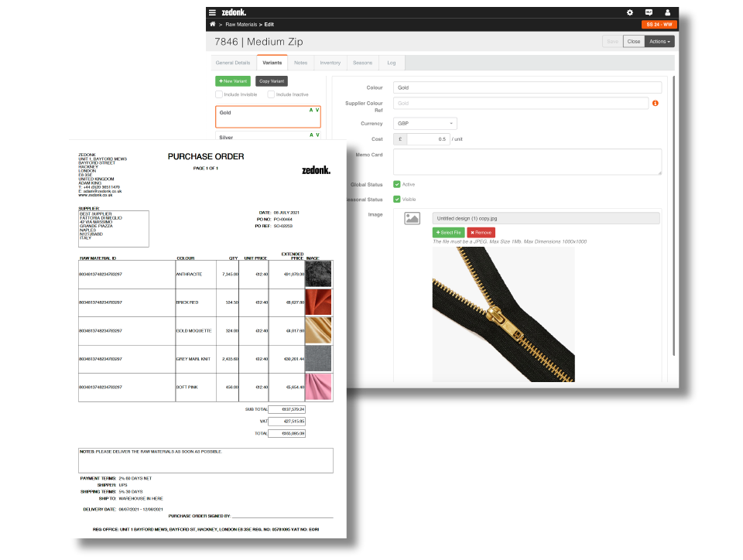The width and height of the screenshot is (743, 560).
Task: Click the A (active) indicator on Gold variant
Action: [311, 111]
